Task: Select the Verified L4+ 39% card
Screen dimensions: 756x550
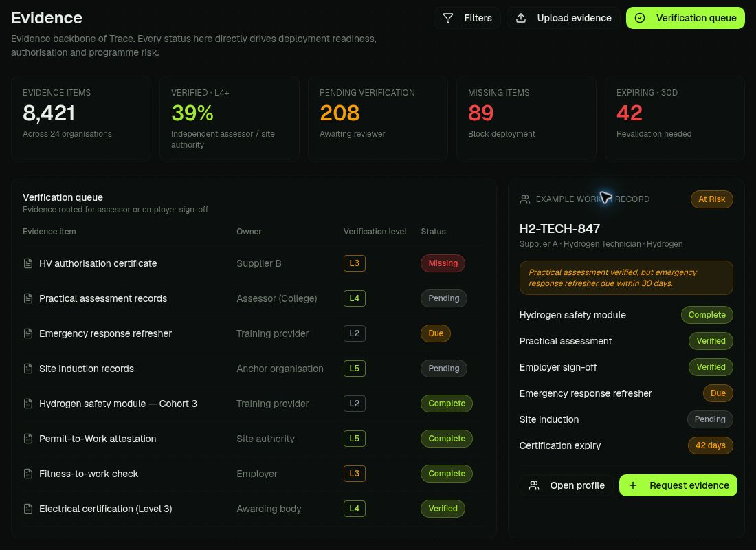Action: [x=230, y=119]
